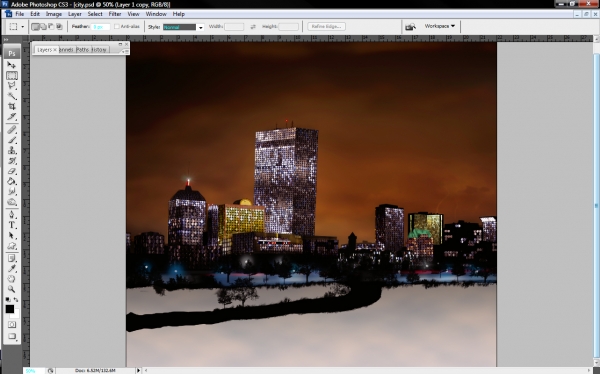Open the Help menu
Viewport: 600px width, 374px height.
pos(179,14)
